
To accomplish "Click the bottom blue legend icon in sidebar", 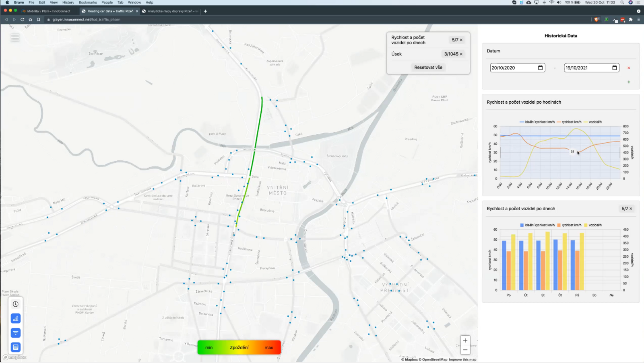I will [x=15, y=347].
